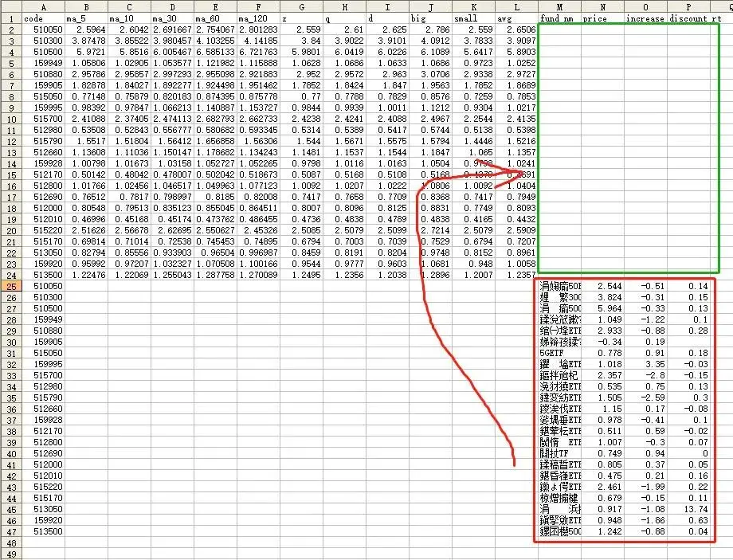Select cell with value 0.7207
The width and height of the screenshot is (733, 560).
point(516,241)
